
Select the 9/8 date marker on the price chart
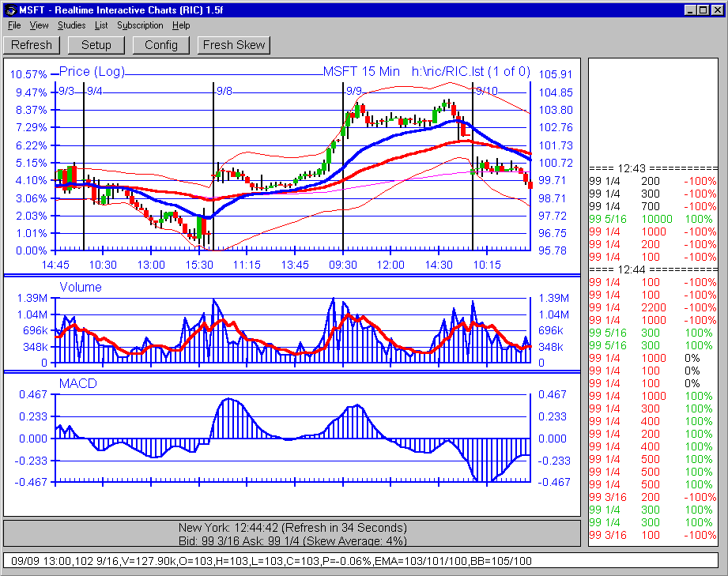click(x=224, y=91)
